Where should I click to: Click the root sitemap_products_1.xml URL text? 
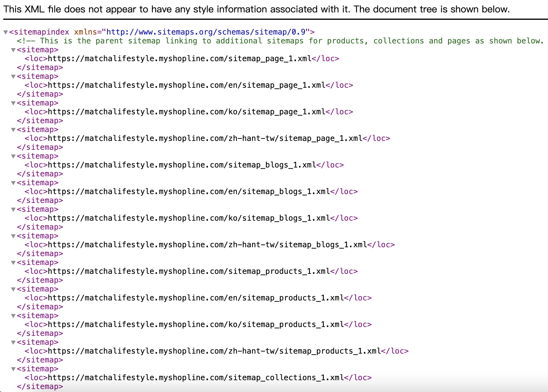[x=189, y=271]
